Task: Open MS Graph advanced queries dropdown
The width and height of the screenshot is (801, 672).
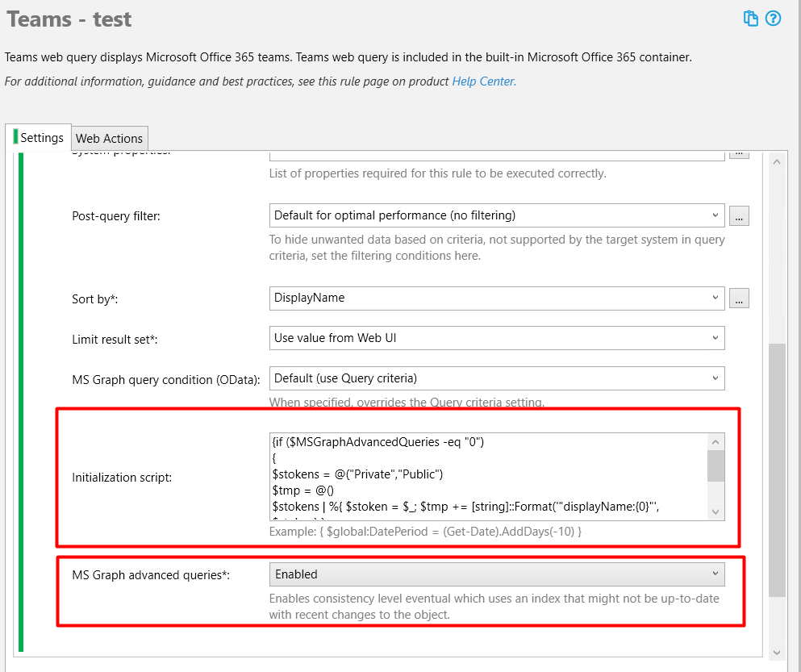Action: 497,574
